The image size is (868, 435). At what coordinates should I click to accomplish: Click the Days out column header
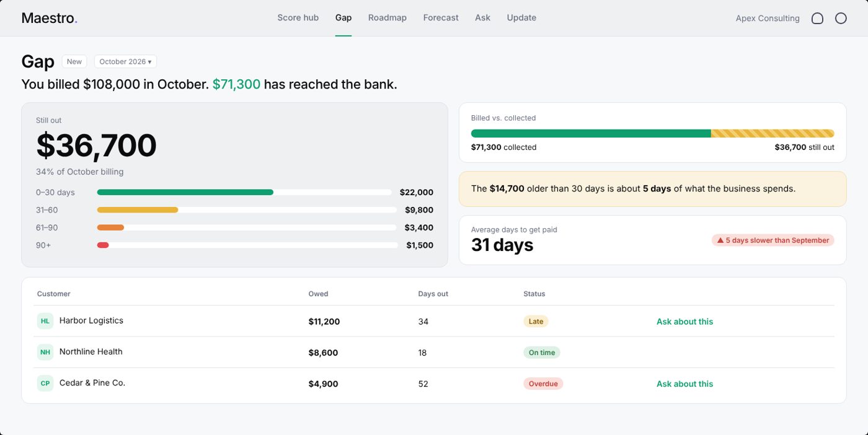[x=433, y=294]
